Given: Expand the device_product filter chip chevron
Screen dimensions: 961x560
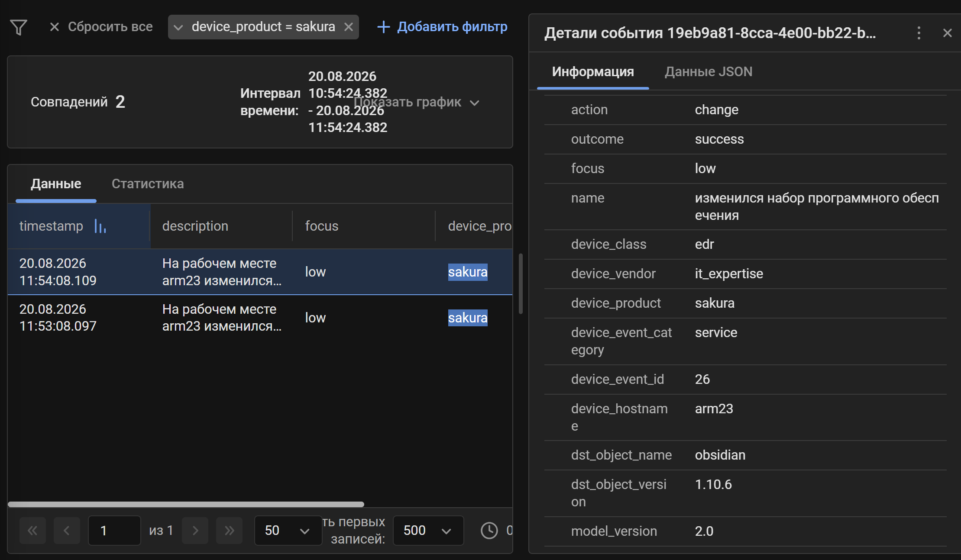Looking at the screenshot, I should pyautogui.click(x=178, y=27).
